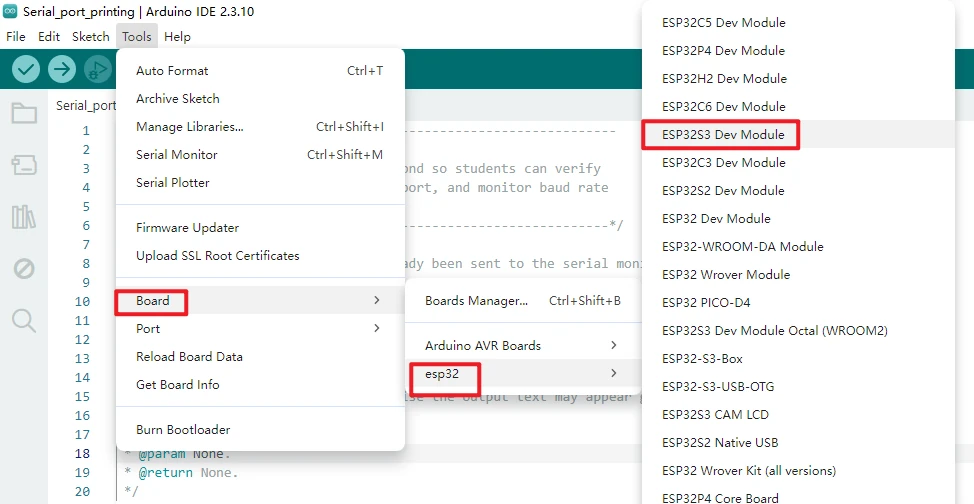Open the Debug sidebar icon
The height and width of the screenshot is (504, 974).
(24, 269)
